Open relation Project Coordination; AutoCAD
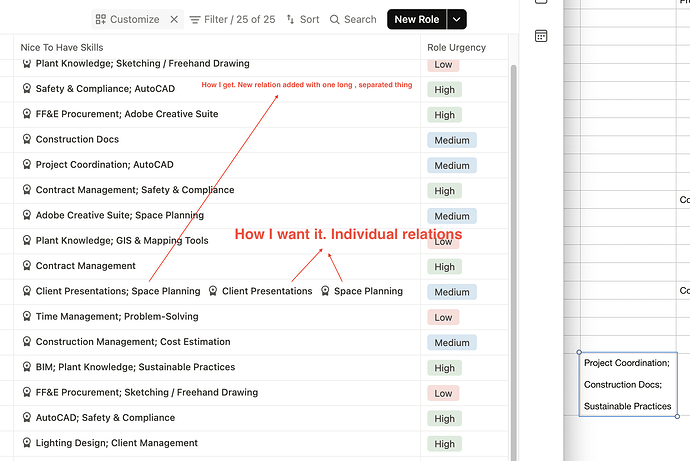Image resolution: width=690 pixels, height=461 pixels. (104, 165)
